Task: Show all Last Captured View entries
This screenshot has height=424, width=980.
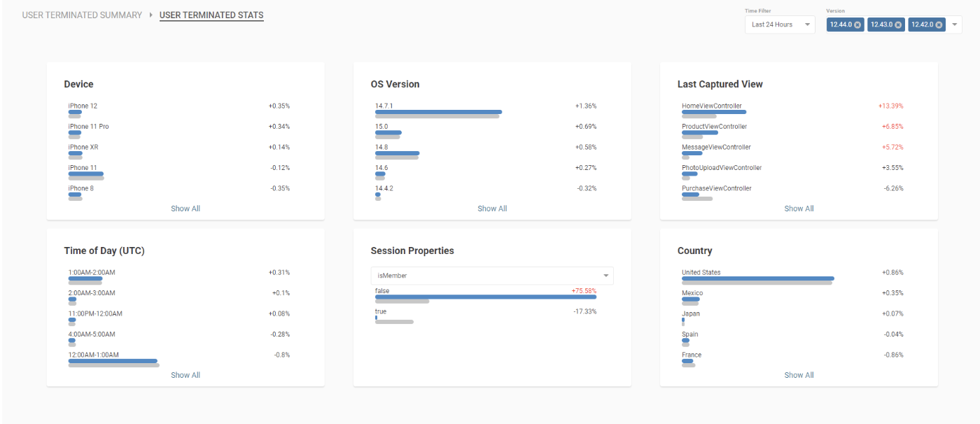Action: (x=799, y=209)
